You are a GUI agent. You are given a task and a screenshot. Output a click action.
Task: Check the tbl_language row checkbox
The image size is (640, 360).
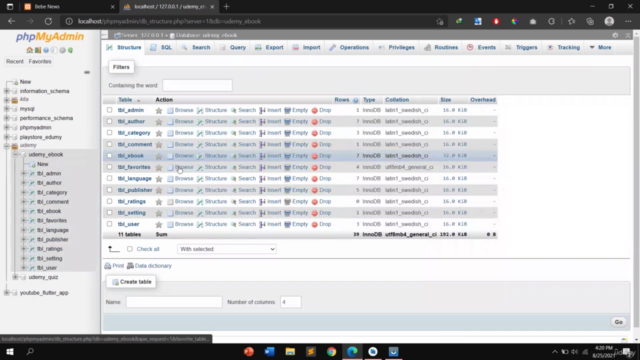pos(109,178)
